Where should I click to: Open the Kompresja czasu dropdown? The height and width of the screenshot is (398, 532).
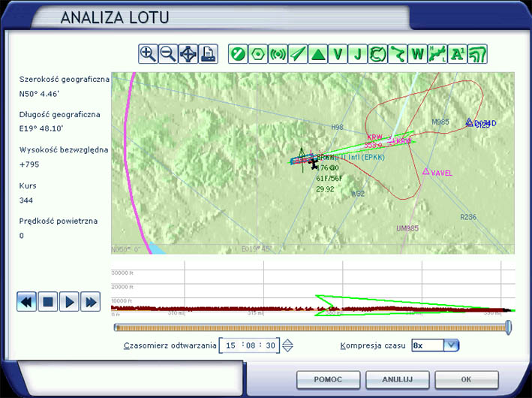[x=450, y=345]
